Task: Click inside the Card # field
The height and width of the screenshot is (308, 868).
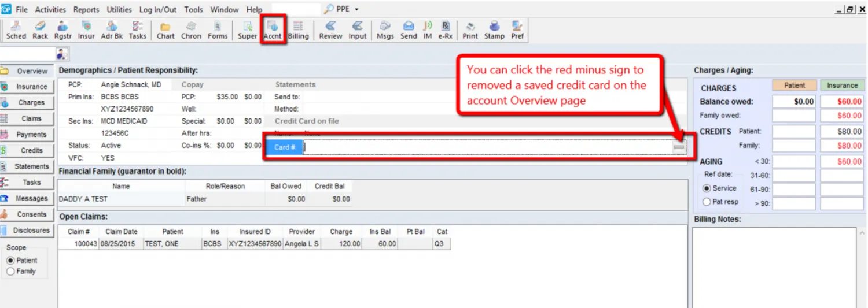Action: click(x=486, y=147)
